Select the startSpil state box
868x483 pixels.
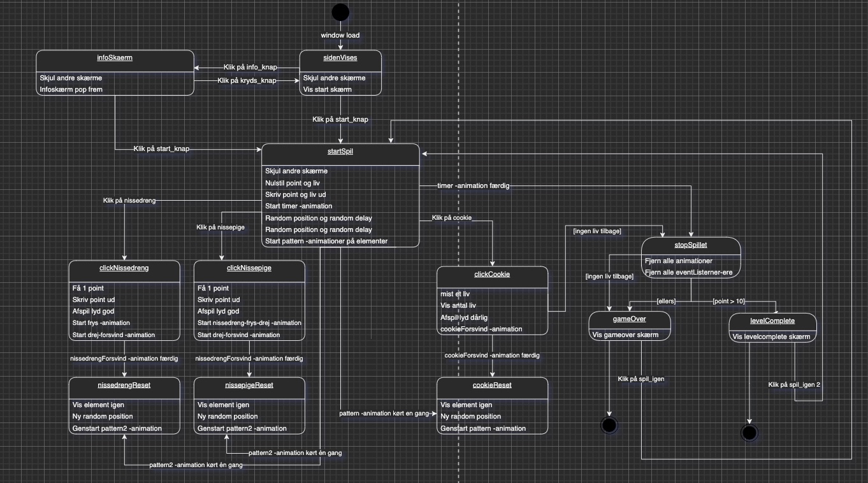pos(340,194)
